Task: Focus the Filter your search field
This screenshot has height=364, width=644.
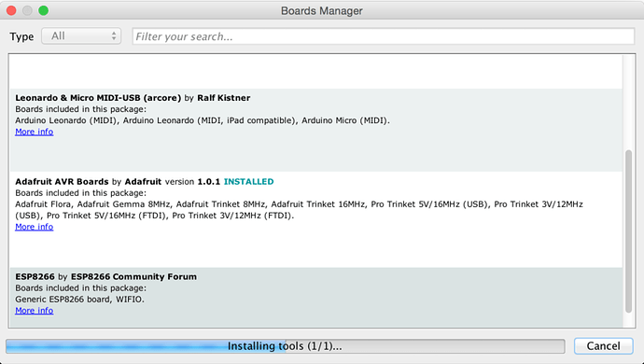Action: click(384, 36)
